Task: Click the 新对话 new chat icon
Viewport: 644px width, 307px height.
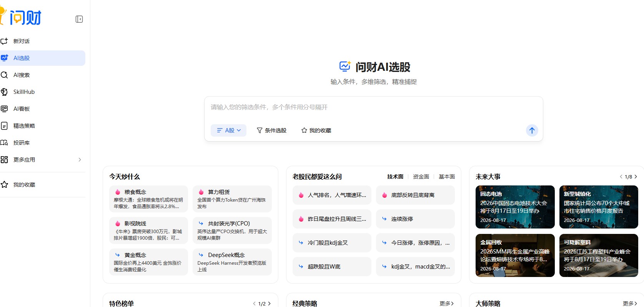Action: point(4,41)
